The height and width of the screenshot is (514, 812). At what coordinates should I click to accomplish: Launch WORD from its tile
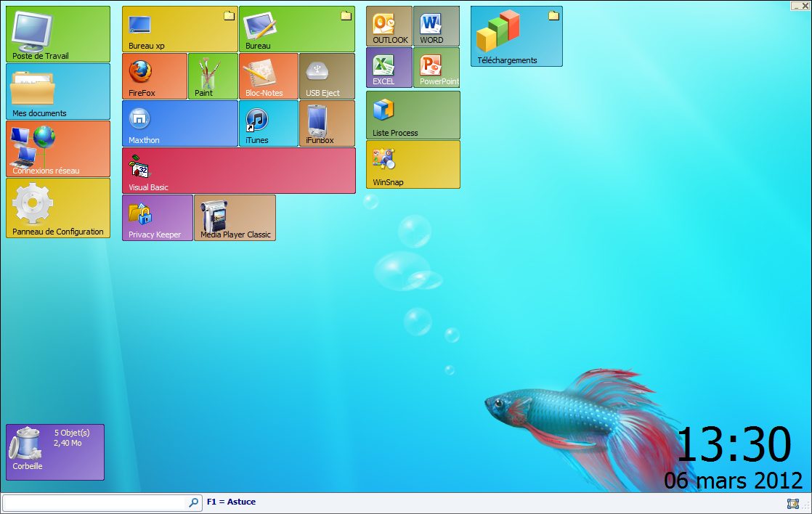[x=436, y=25]
